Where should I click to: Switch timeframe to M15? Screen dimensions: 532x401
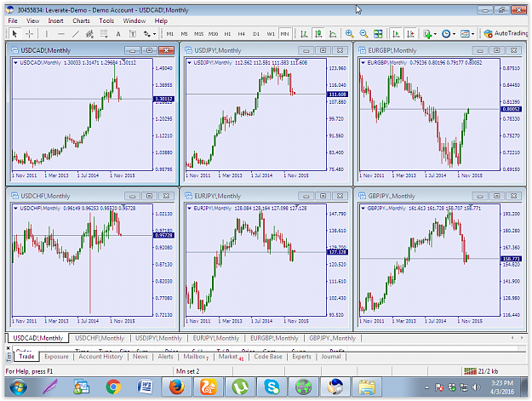click(198, 34)
